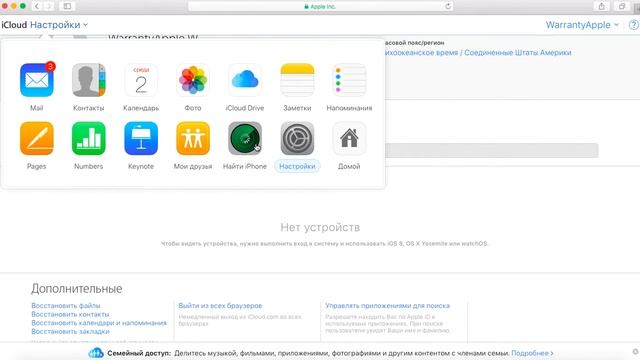Click the Family Sharing cloud icon

tap(96, 353)
